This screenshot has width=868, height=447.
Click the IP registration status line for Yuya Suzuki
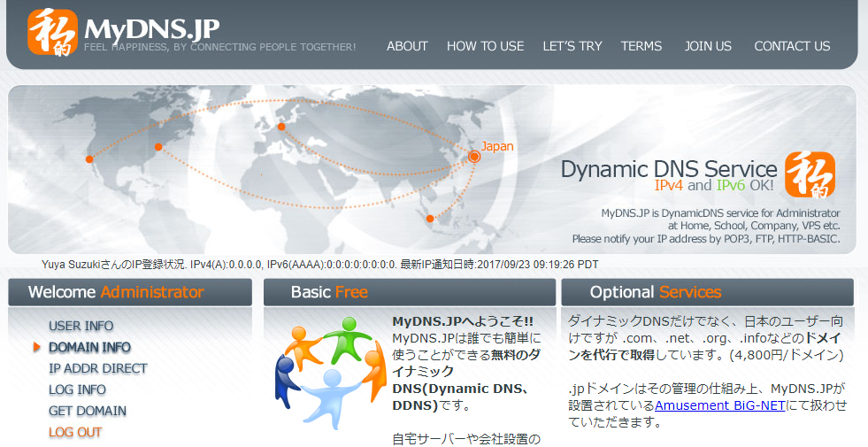[x=320, y=265]
